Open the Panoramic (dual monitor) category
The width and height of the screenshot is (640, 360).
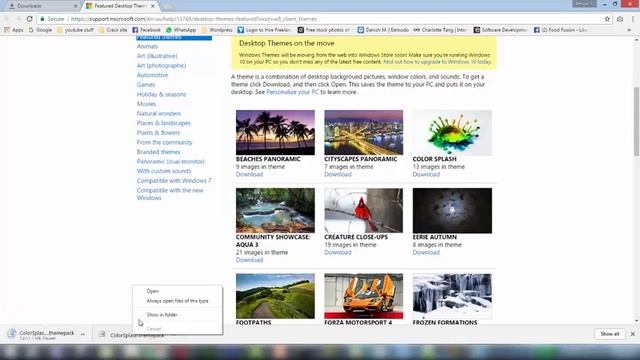point(171,162)
